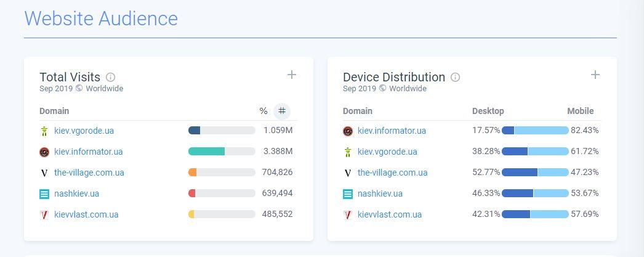The width and height of the screenshot is (644, 257).
Task: Click the Website Audience heading
Action: click(101, 18)
